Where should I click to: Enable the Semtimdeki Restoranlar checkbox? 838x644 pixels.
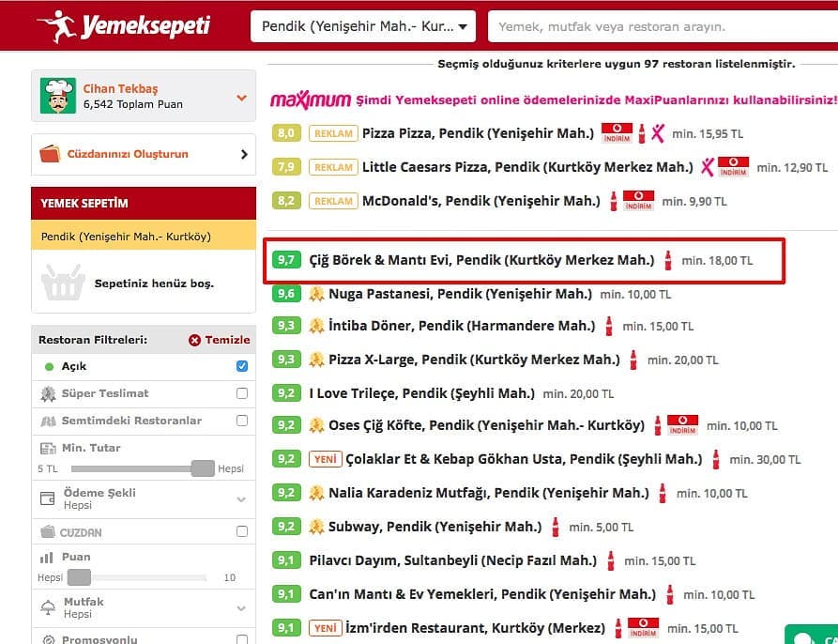[x=242, y=421]
